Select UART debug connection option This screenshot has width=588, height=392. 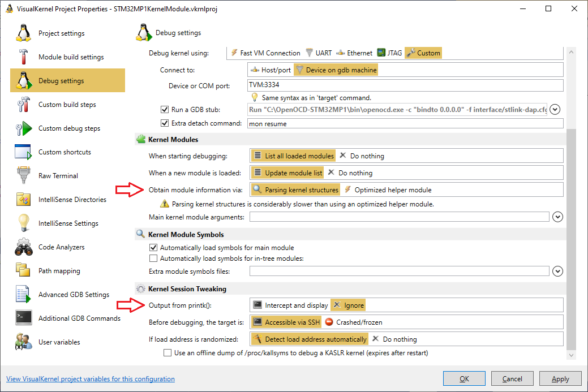click(319, 53)
